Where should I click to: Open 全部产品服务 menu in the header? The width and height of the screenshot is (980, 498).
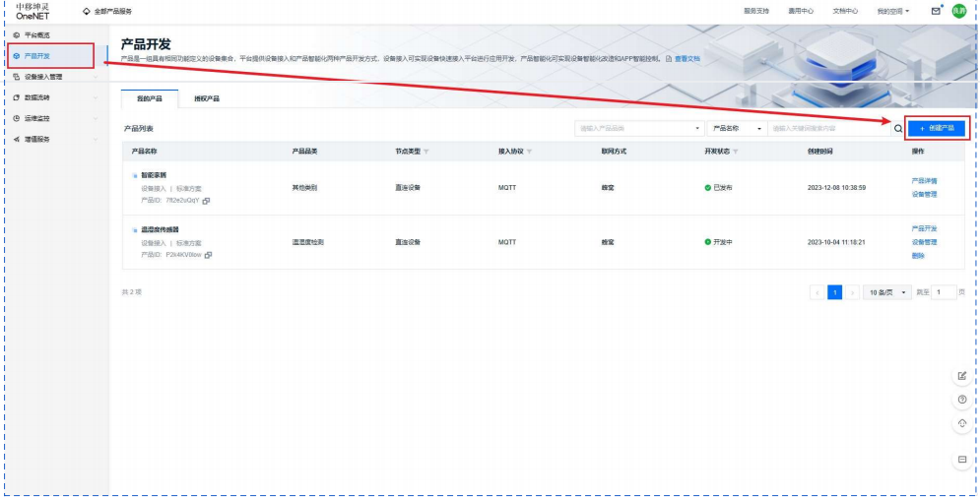tap(107, 11)
